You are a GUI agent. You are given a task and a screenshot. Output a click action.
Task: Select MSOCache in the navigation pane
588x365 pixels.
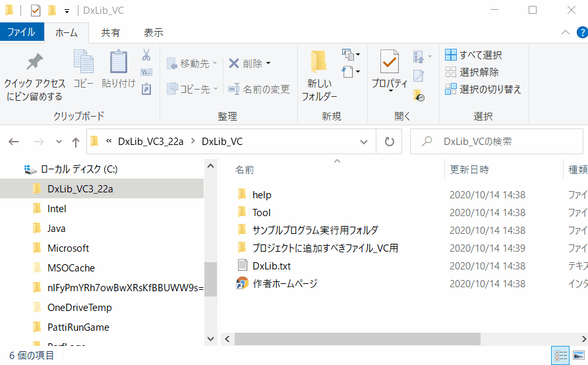71,268
